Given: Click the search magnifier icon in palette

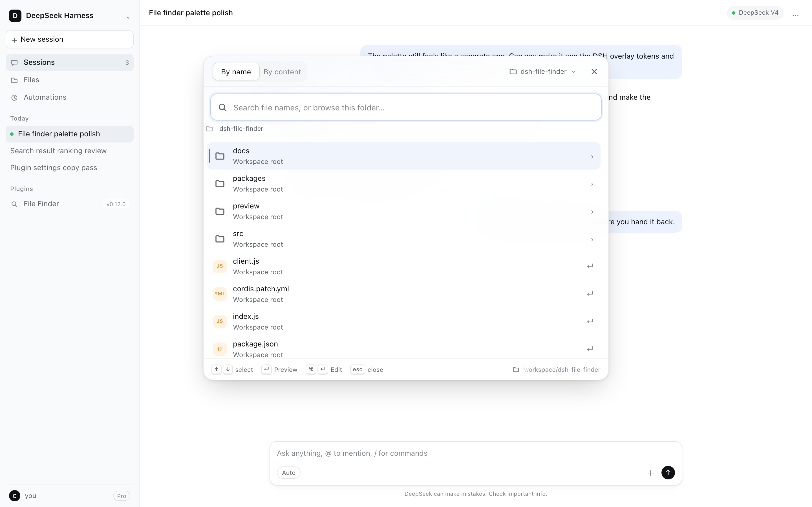Looking at the screenshot, I should pos(222,107).
